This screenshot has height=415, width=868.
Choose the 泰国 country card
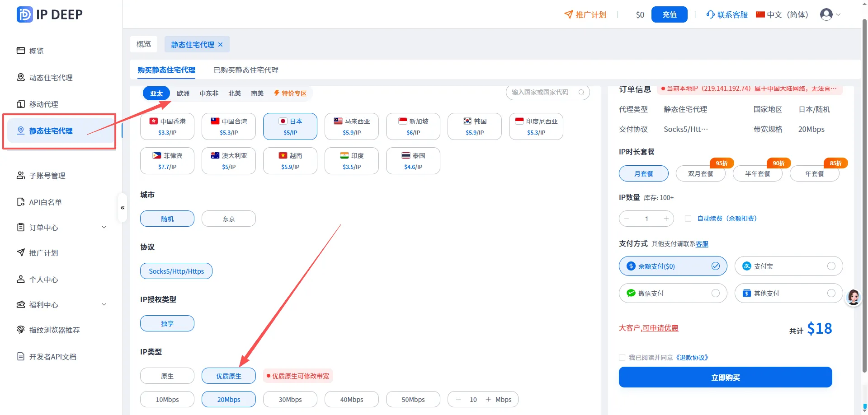[x=413, y=161]
